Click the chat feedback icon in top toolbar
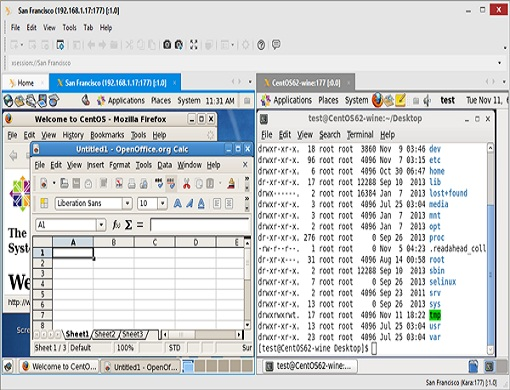Image resolution: width=510 pixels, height=390 pixels. click(276, 44)
